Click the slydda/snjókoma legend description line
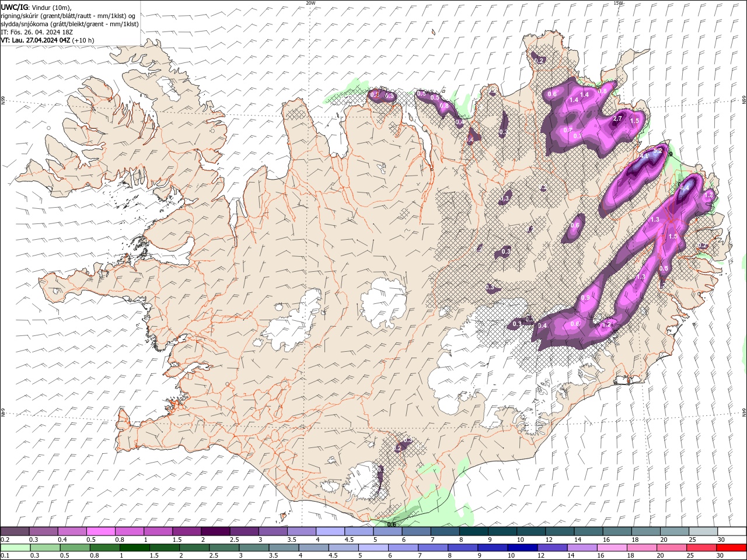 pos(70,24)
